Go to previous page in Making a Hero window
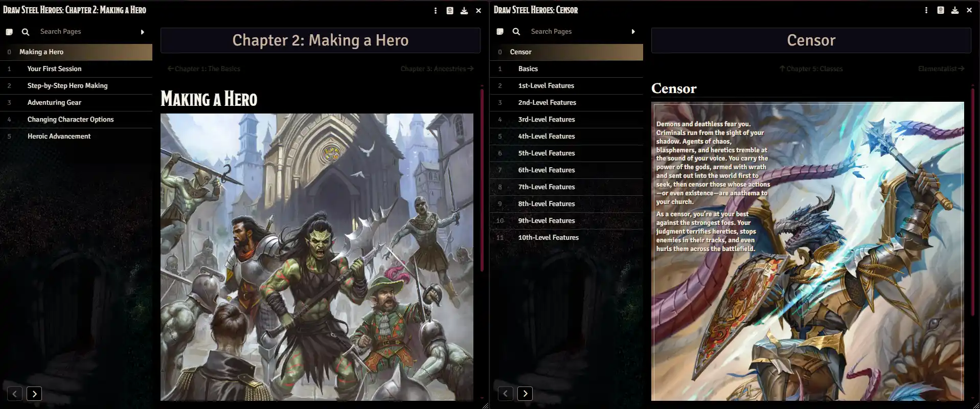The width and height of the screenshot is (980, 409). point(15,394)
